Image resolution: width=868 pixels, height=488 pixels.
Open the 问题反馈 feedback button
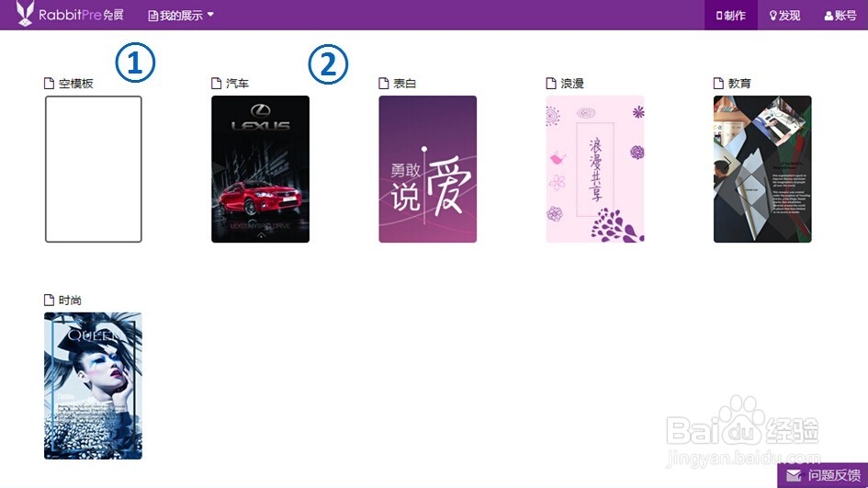pyautogui.click(x=823, y=475)
